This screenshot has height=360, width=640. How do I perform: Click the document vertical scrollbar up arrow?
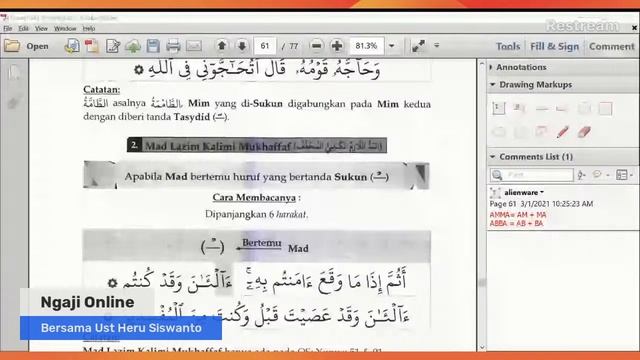[482, 64]
